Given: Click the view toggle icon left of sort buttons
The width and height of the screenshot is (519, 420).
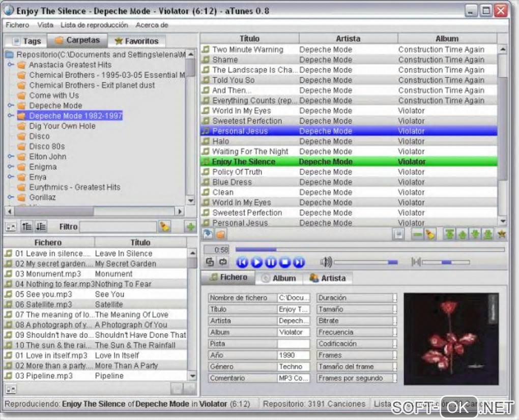Looking at the screenshot, I should pos(11,227).
